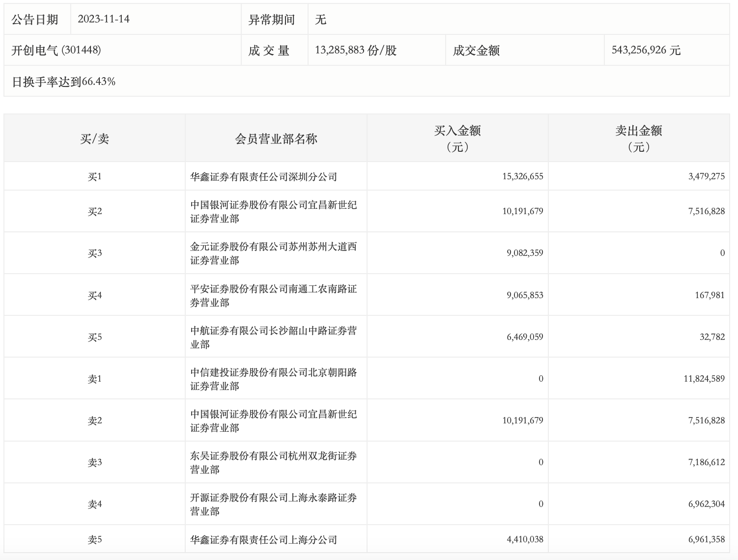Click the 卖出金额（元） column header
The width and height of the screenshot is (738, 560).
click(639, 139)
